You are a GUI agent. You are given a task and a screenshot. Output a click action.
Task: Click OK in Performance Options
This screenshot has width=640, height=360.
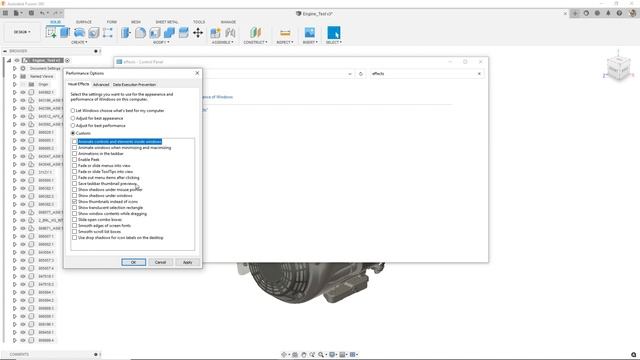click(x=133, y=262)
